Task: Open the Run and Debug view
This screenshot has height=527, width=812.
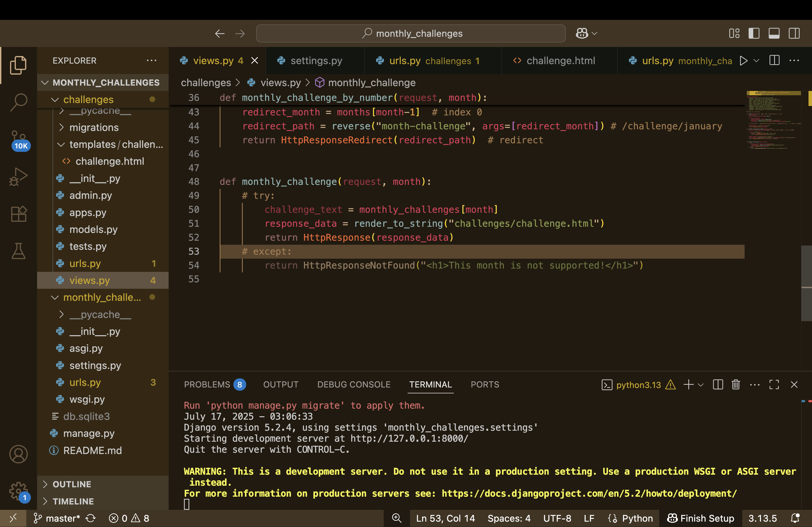Action: pos(19,177)
